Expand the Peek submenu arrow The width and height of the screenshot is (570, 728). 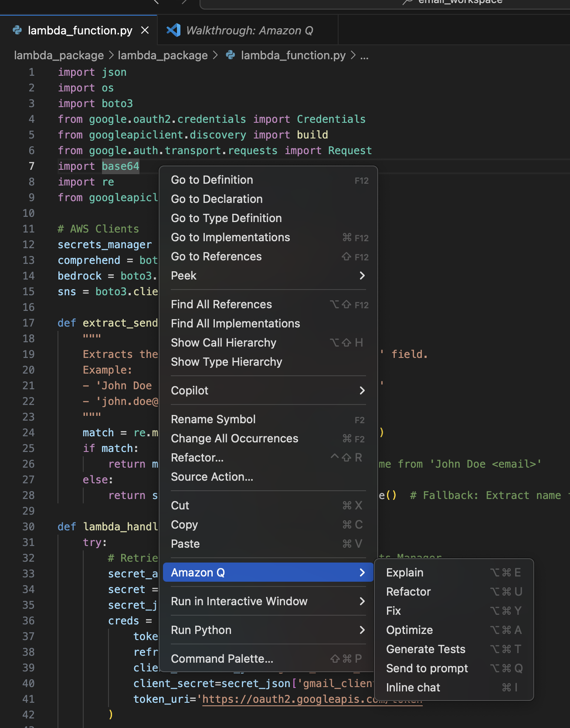(x=362, y=276)
